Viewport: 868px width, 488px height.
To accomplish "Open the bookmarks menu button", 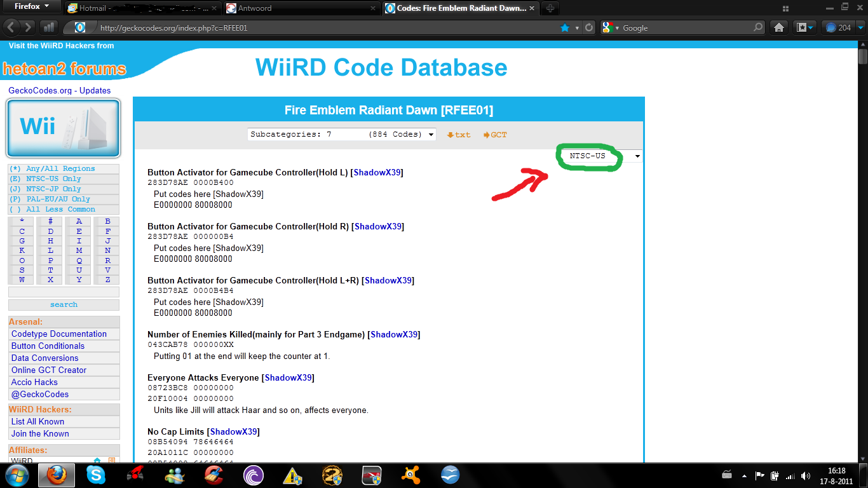I will (805, 27).
